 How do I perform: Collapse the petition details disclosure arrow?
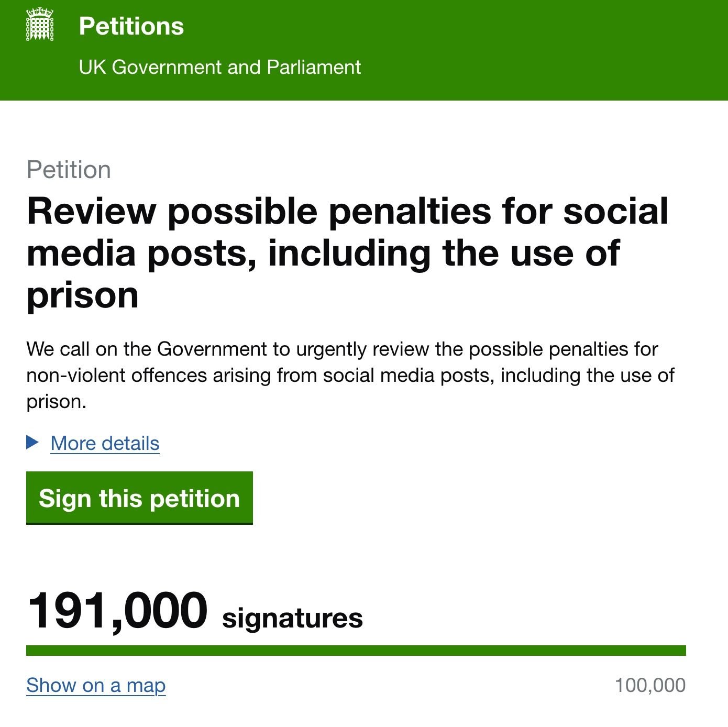click(x=31, y=444)
